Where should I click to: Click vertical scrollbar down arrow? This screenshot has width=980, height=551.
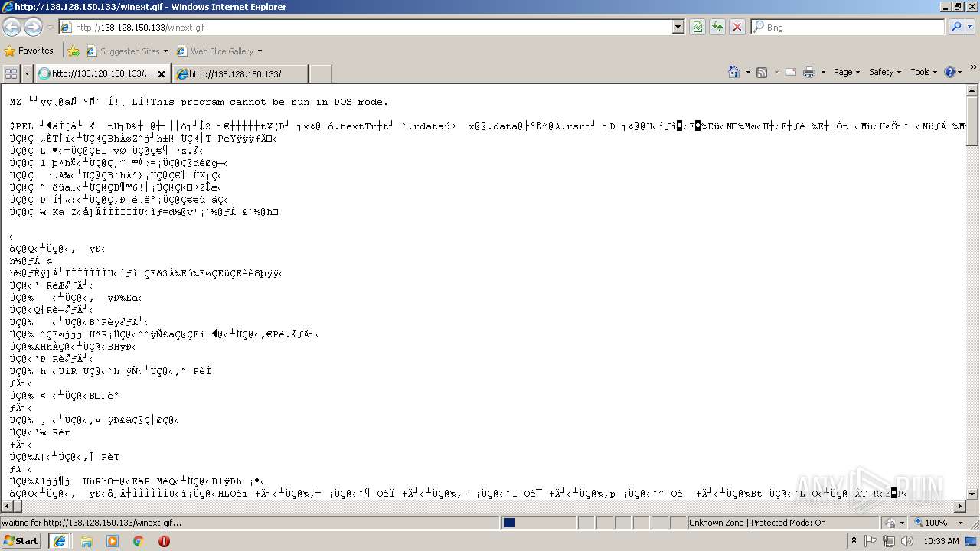(x=973, y=494)
